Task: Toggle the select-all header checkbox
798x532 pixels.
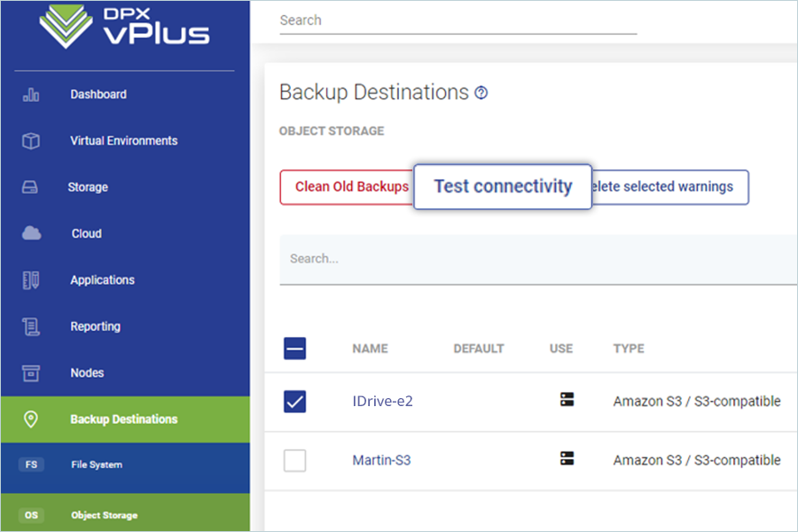Action: pyautogui.click(x=295, y=348)
